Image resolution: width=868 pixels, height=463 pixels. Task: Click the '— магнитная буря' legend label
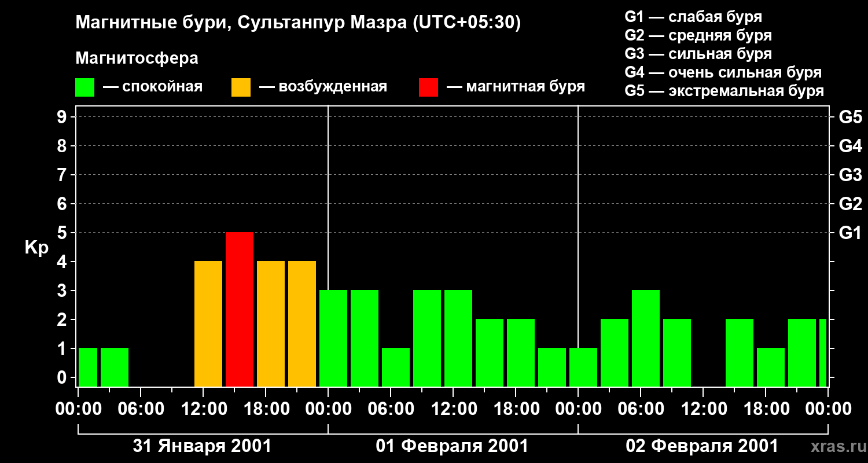point(516,87)
